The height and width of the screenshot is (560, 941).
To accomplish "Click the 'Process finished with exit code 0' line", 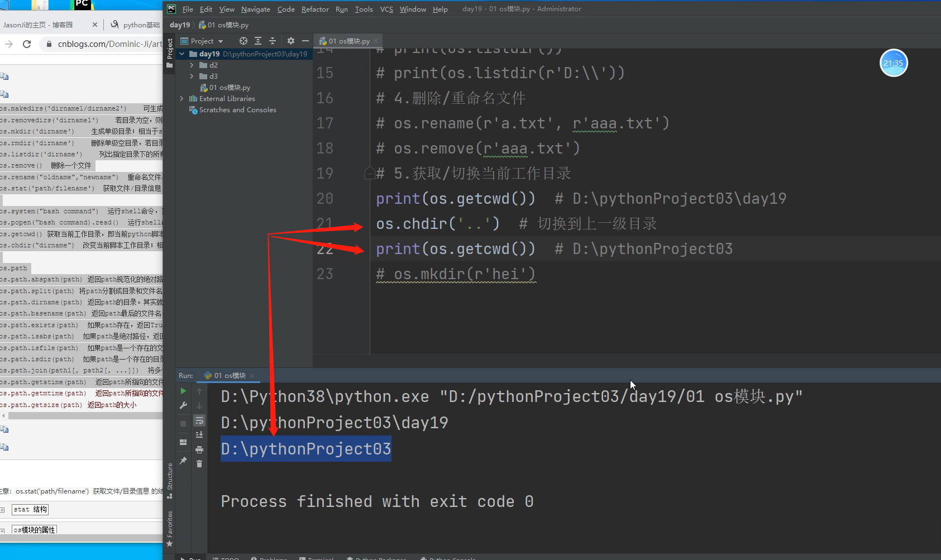I will click(377, 501).
